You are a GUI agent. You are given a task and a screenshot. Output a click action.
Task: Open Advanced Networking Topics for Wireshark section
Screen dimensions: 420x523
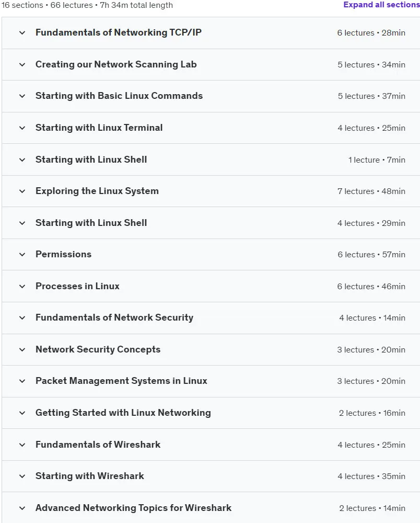(211, 508)
